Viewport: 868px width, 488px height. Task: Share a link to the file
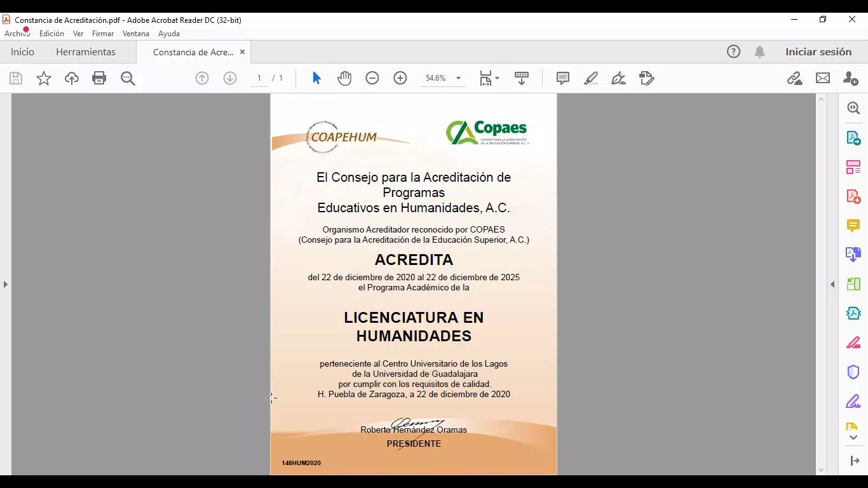[794, 78]
